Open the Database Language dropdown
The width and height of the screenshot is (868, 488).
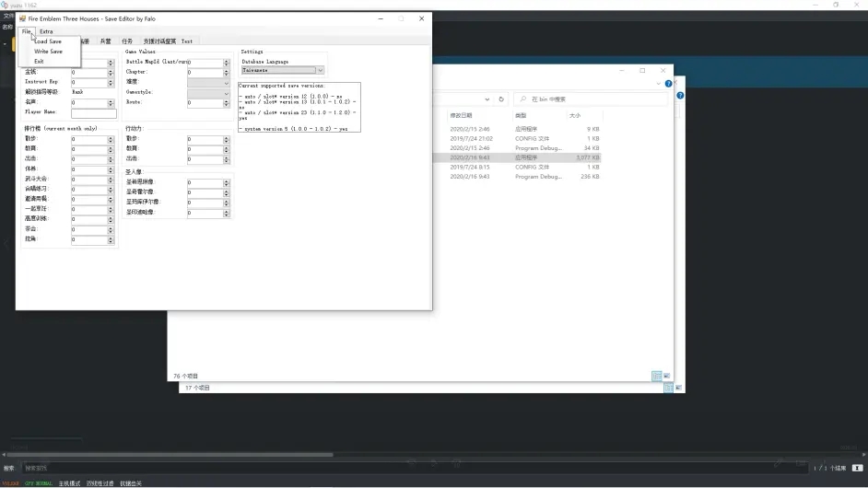[x=320, y=70]
